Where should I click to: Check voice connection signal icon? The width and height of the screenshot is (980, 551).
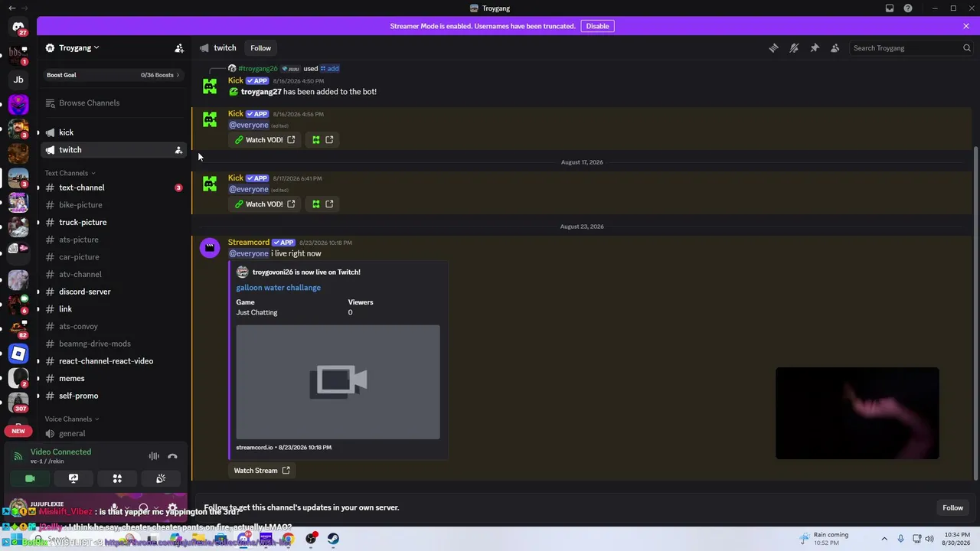click(x=18, y=456)
